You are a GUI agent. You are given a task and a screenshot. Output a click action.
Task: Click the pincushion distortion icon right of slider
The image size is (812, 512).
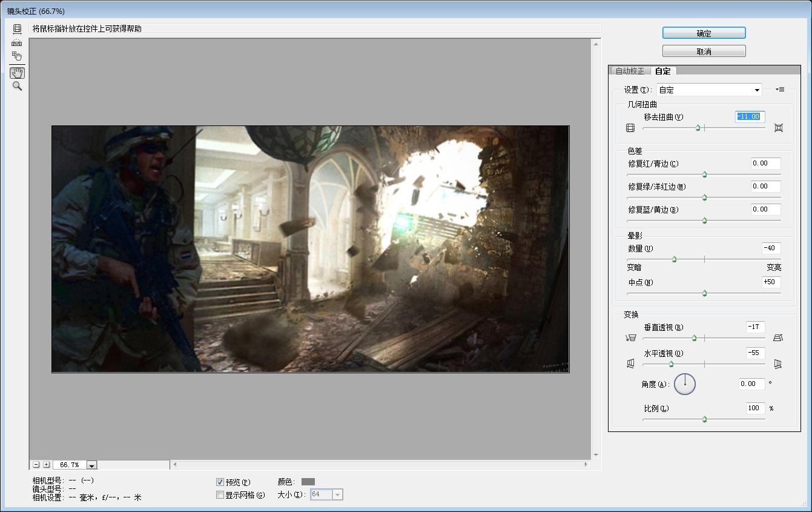tap(779, 128)
